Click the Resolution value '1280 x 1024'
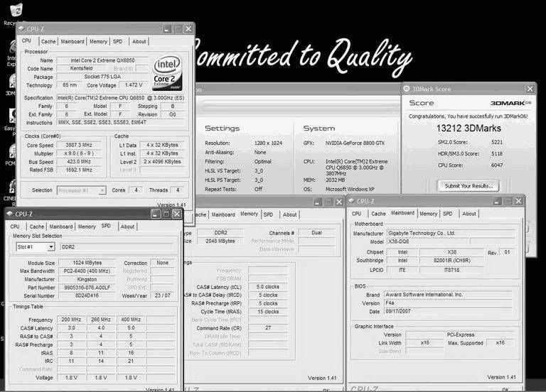 [x=268, y=143]
